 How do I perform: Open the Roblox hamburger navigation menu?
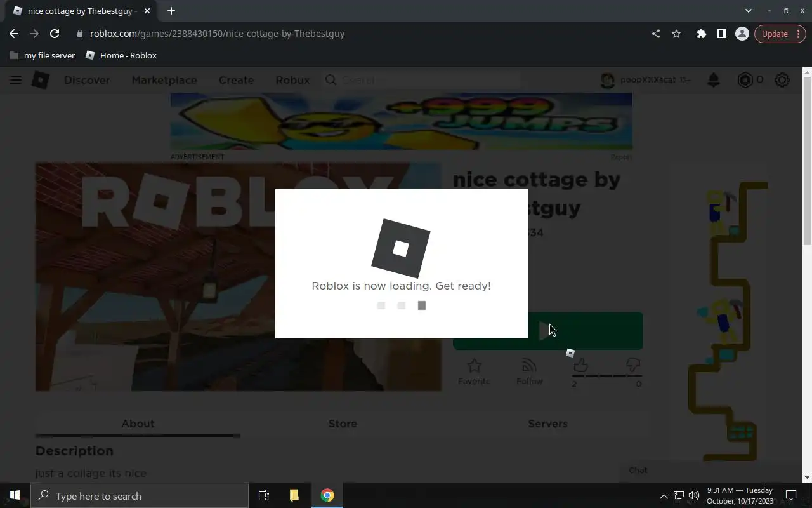[16, 80]
